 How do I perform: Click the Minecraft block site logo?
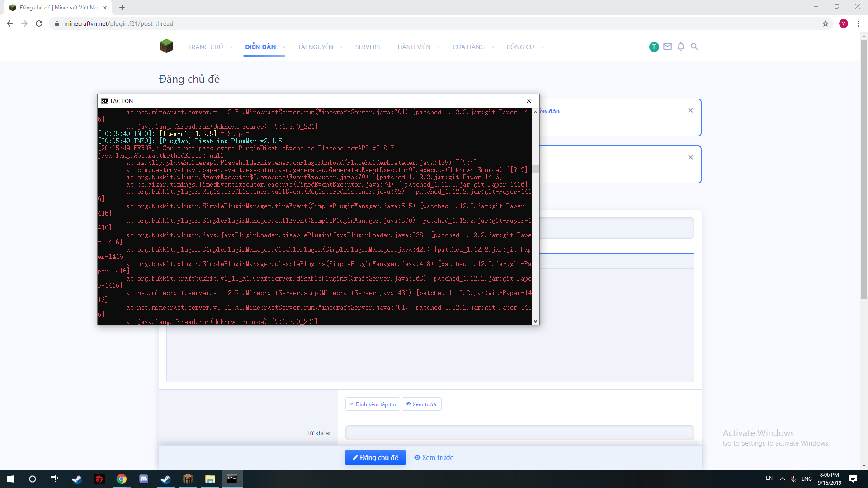(x=166, y=46)
